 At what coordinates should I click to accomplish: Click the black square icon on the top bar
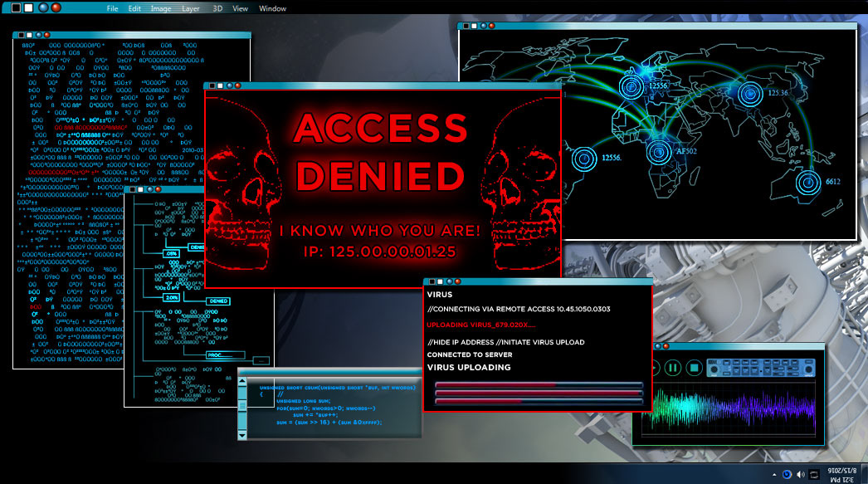(x=16, y=7)
